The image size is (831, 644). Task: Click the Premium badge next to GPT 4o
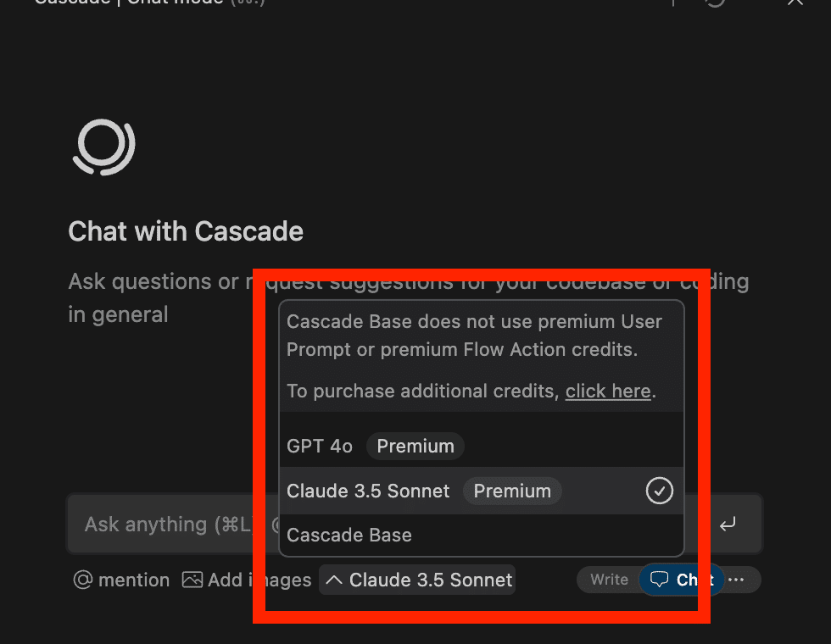click(x=415, y=446)
